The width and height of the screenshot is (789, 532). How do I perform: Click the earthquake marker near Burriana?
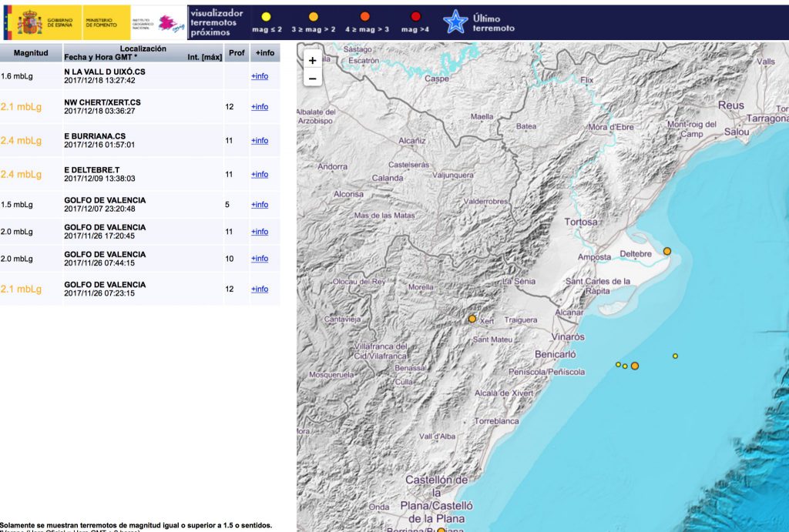pyautogui.click(x=441, y=530)
